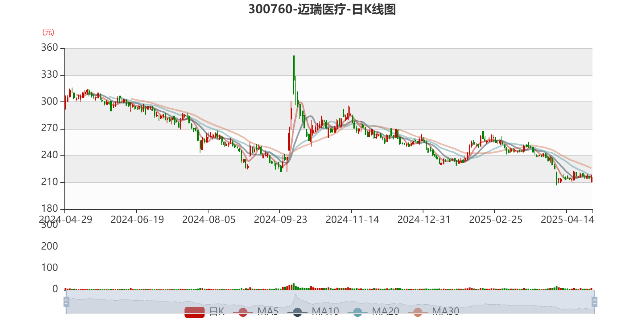
Task: Click the 200 volume axis label
Action: click(x=50, y=246)
